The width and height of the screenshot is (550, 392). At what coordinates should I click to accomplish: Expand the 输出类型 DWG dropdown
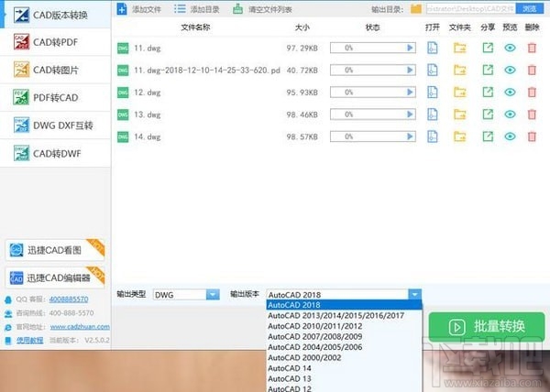(213, 295)
